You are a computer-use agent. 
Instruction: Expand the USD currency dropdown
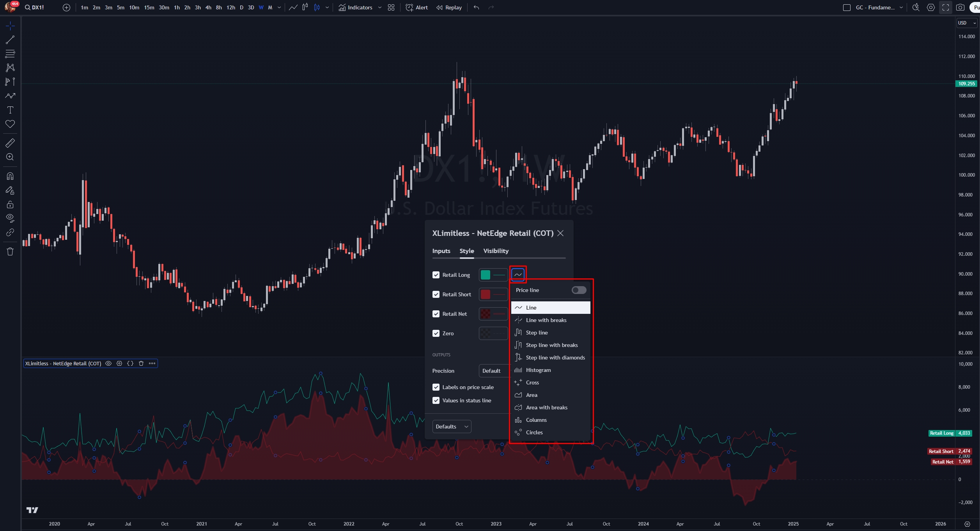[966, 23]
